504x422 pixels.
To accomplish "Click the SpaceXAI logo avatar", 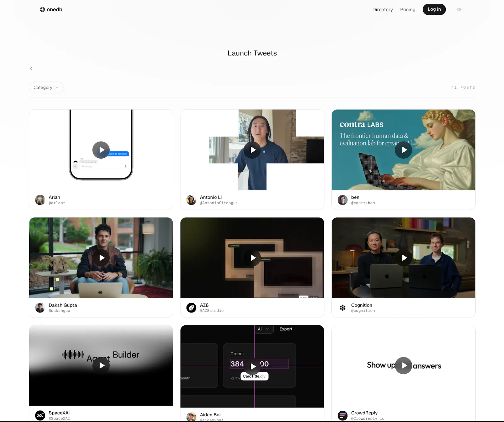I will coord(40,415).
